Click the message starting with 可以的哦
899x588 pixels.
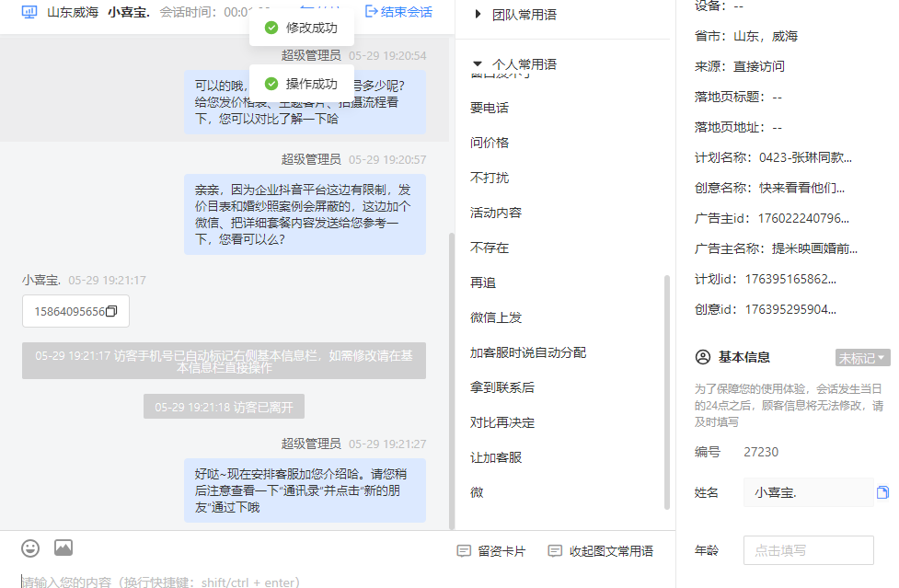[x=305, y=102]
